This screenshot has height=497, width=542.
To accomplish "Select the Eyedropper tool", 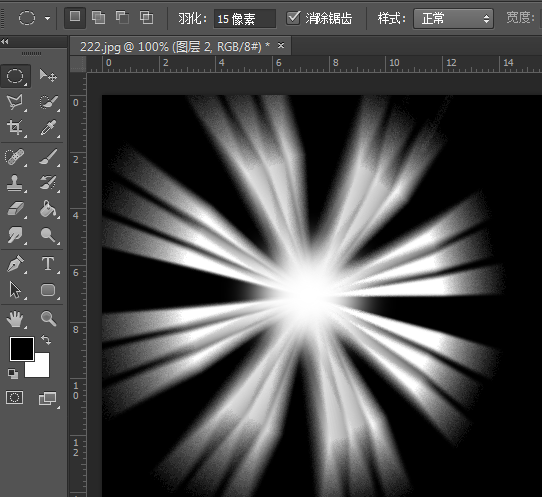I will pyautogui.click(x=48, y=128).
